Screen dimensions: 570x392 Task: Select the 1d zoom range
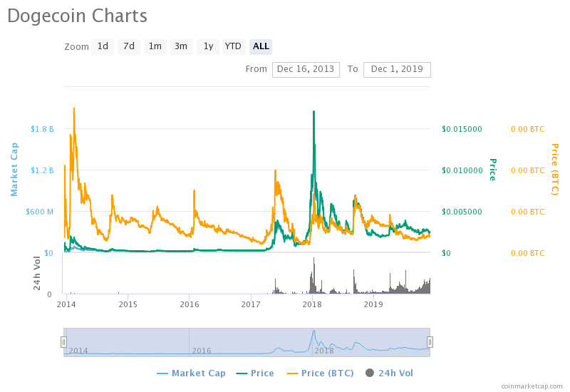tap(103, 46)
